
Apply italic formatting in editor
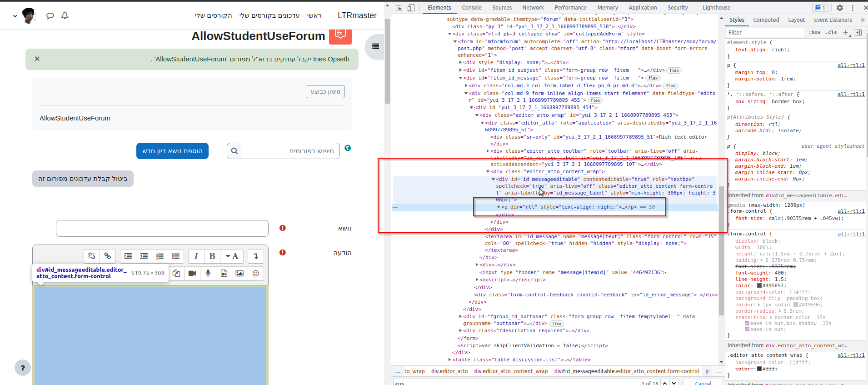click(196, 256)
